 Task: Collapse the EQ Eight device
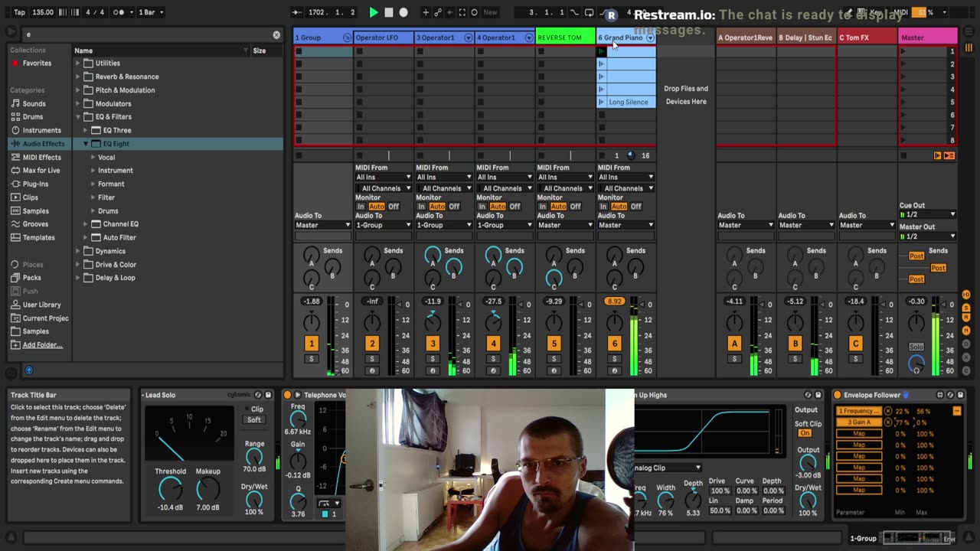pyautogui.click(x=86, y=144)
